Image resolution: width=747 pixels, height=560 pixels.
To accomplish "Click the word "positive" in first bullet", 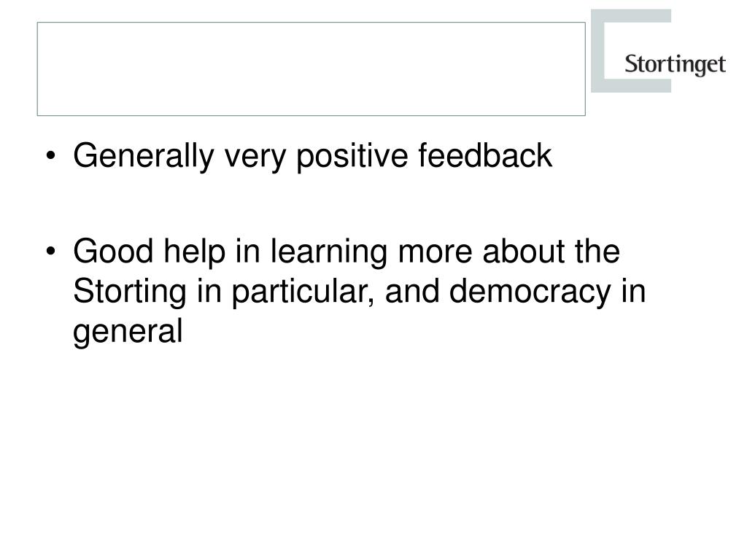I will coord(352,156).
